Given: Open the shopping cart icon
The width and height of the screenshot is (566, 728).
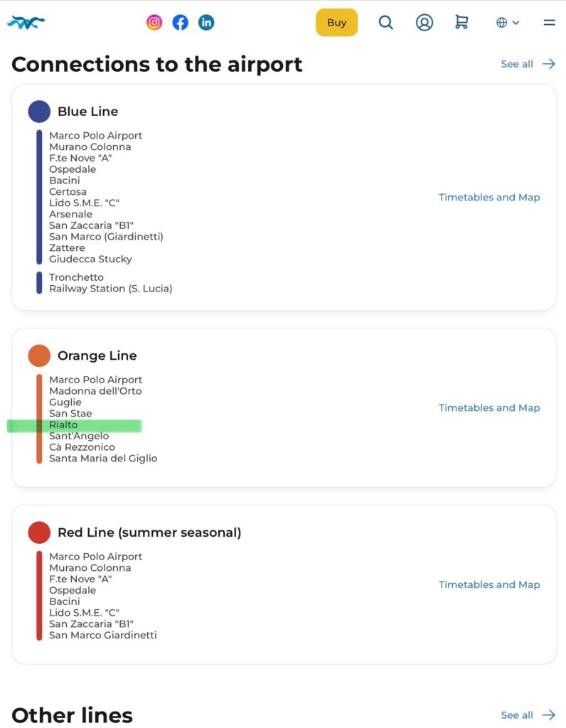Looking at the screenshot, I should (461, 23).
